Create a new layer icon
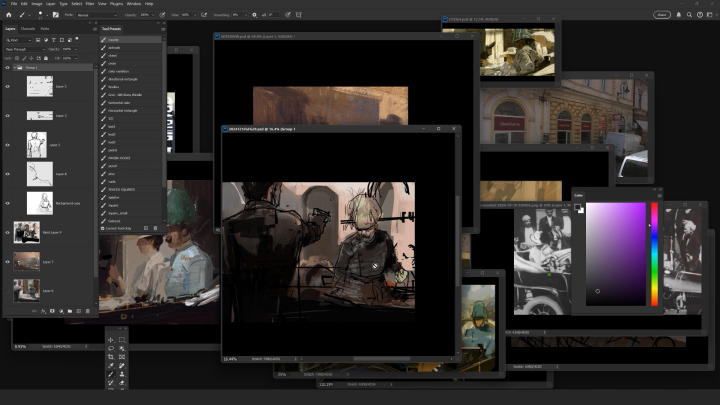 [x=79, y=311]
